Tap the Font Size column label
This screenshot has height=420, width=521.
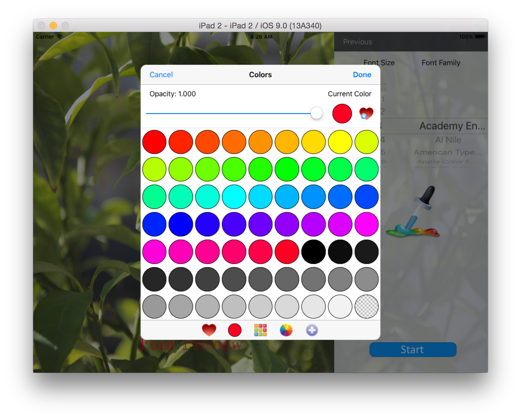click(379, 63)
